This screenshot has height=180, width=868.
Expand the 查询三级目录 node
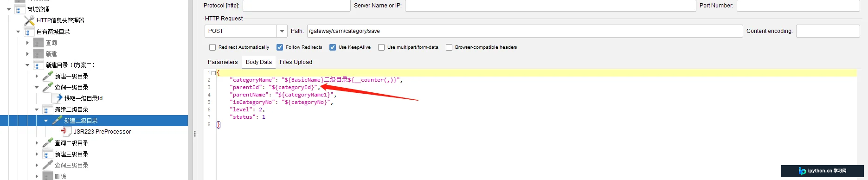(x=37, y=165)
